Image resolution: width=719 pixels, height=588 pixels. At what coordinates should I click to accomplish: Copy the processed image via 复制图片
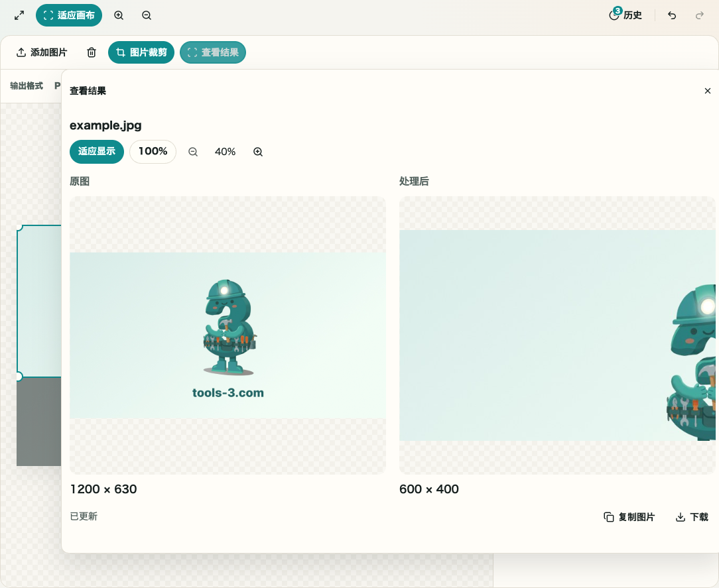[x=629, y=517]
